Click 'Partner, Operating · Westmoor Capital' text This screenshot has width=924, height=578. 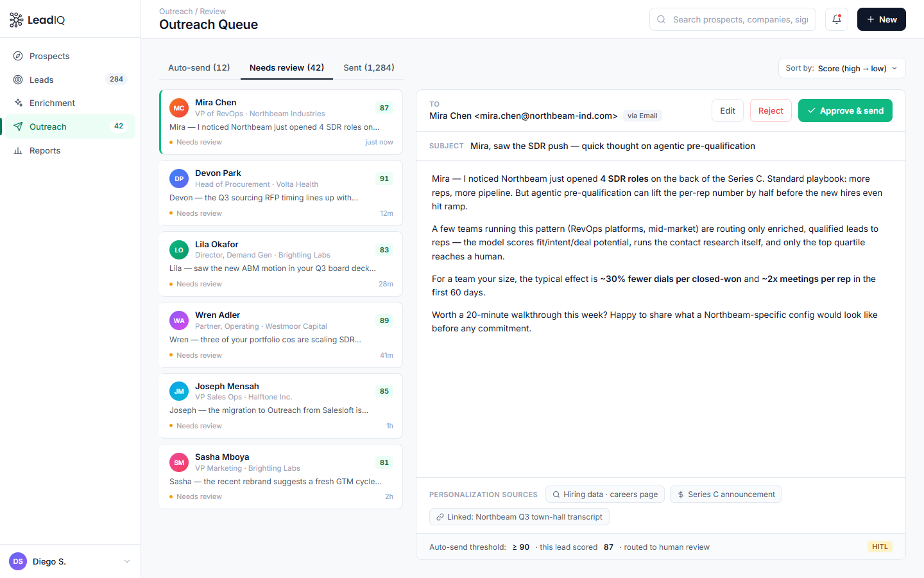261,326
